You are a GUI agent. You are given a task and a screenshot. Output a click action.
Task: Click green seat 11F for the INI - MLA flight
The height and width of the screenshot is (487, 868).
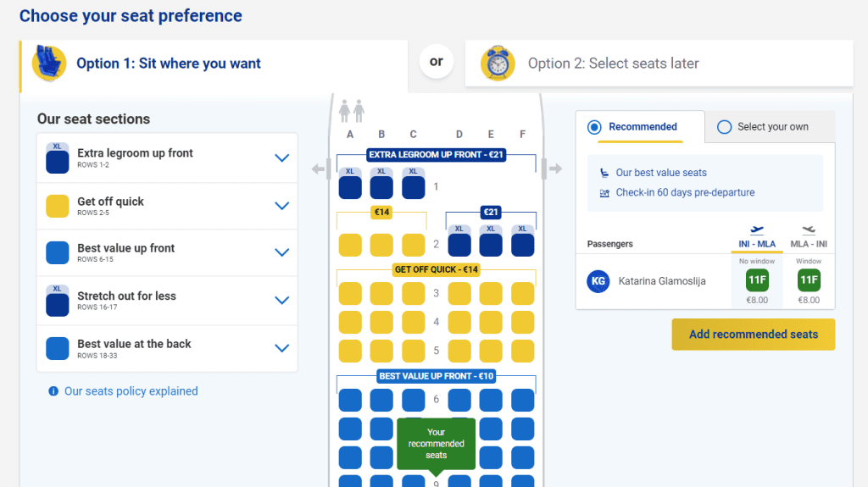click(x=757, y=280)
